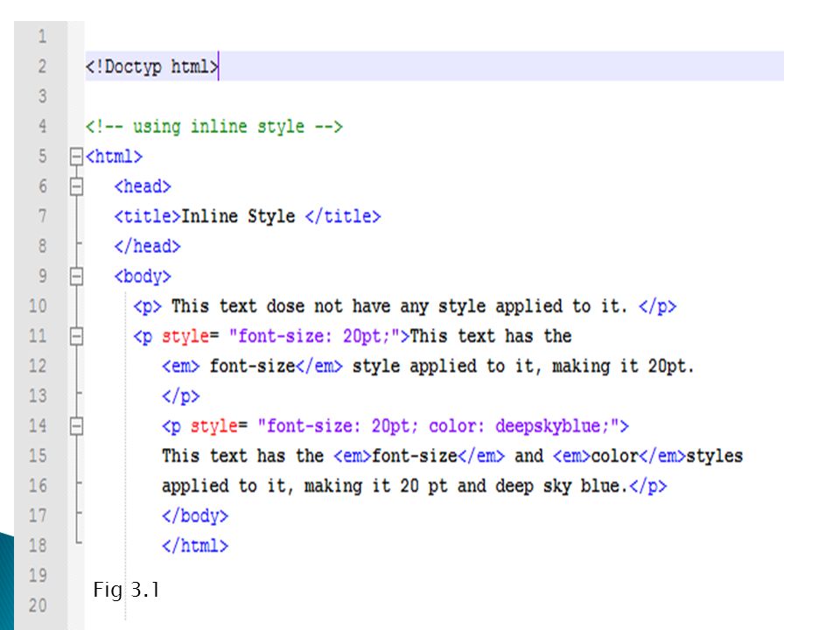Click 'This text has the' on line 15

242,456
